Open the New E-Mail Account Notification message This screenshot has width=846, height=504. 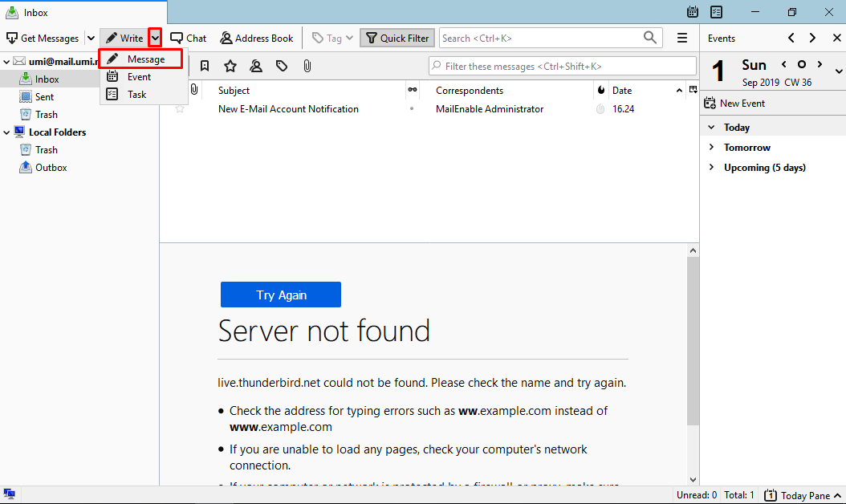tap(289, 109)
